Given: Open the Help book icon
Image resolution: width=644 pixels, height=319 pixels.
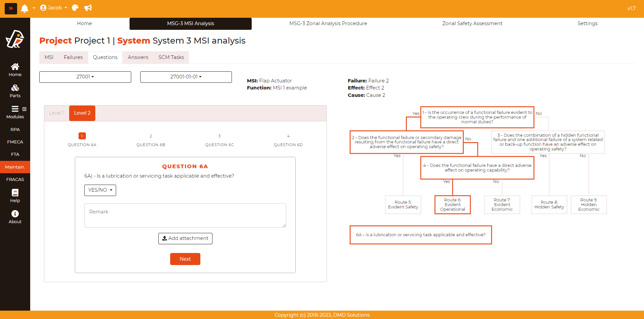Looking at the screenshot, I should [x=15, y=196].
